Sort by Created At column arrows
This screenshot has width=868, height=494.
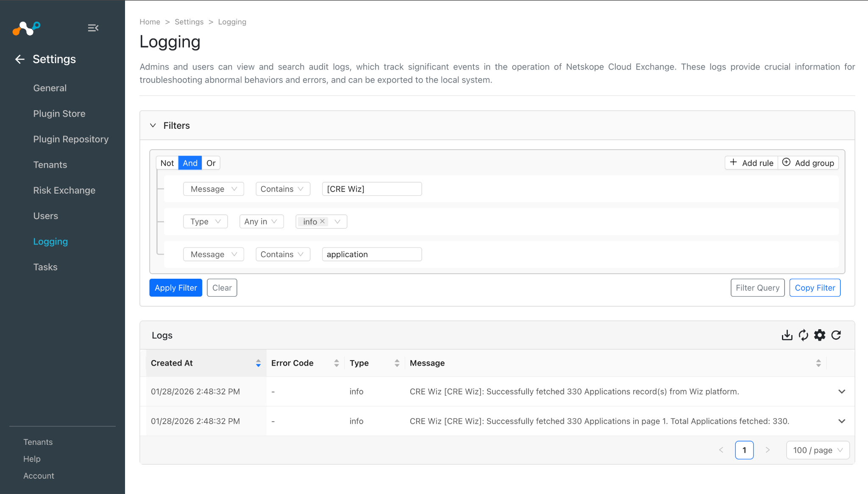258,363
